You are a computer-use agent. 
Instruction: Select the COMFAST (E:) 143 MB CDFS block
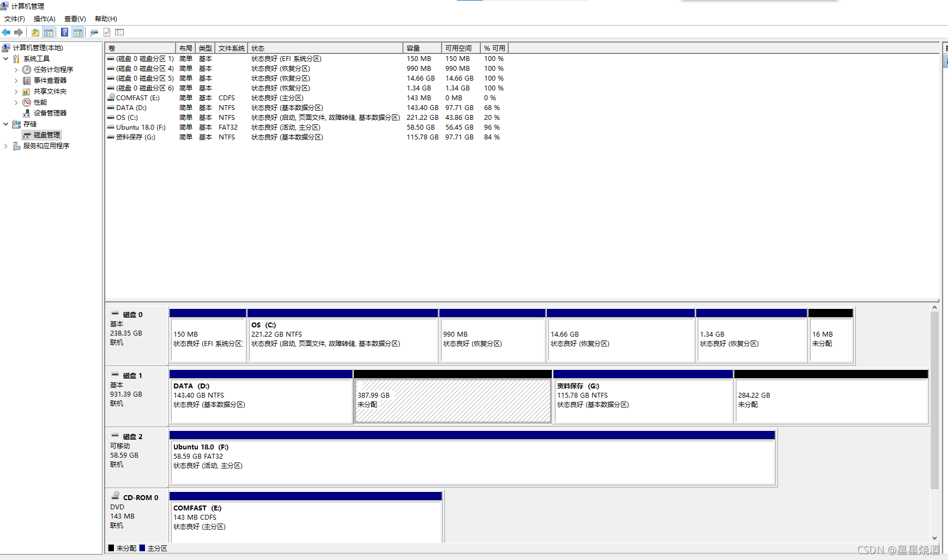pos(305,516)
